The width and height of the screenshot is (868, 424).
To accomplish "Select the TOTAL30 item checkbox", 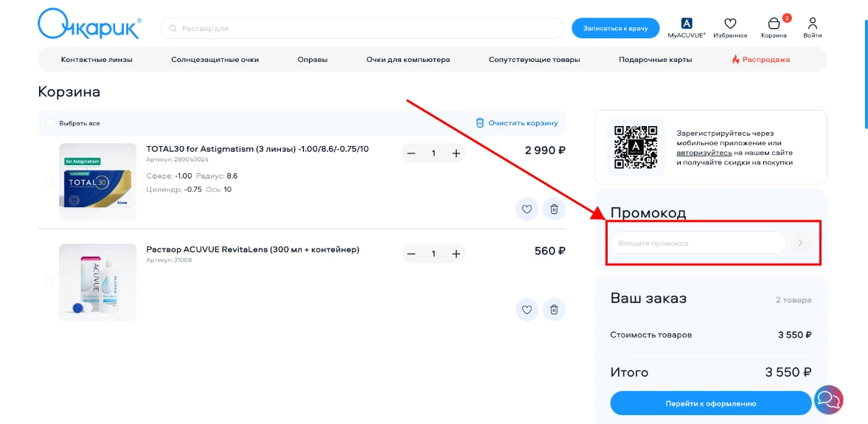I will (49, 181).
